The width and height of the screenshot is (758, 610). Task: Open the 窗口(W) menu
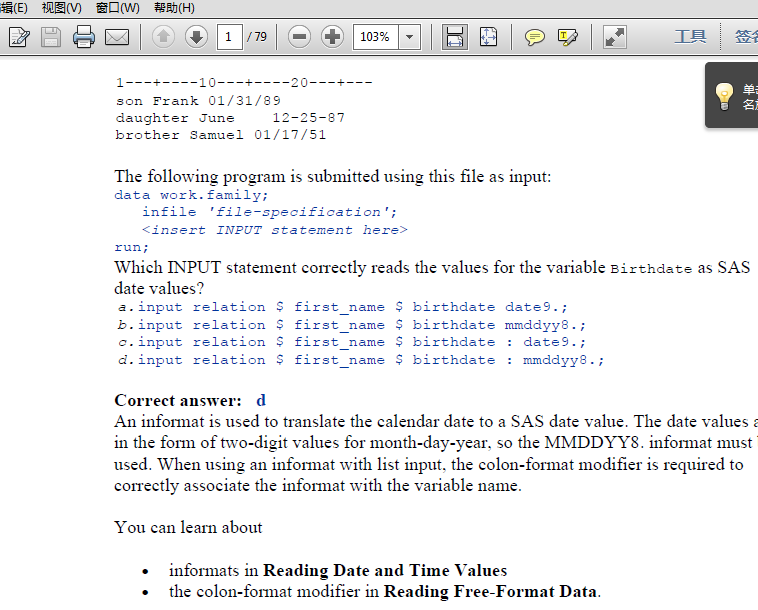coord(118,8)
